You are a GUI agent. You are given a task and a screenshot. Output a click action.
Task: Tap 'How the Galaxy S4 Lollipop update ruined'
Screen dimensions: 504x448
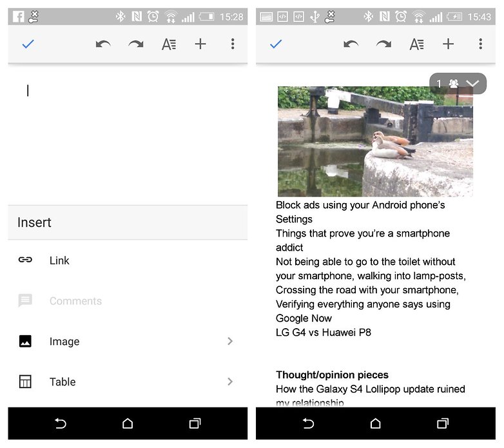(x=371, y=389)
